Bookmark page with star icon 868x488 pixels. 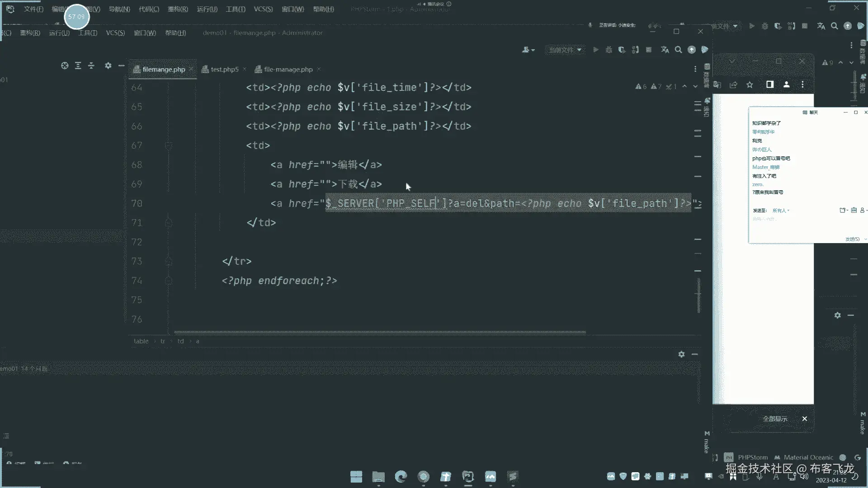(x=750, y=84)
